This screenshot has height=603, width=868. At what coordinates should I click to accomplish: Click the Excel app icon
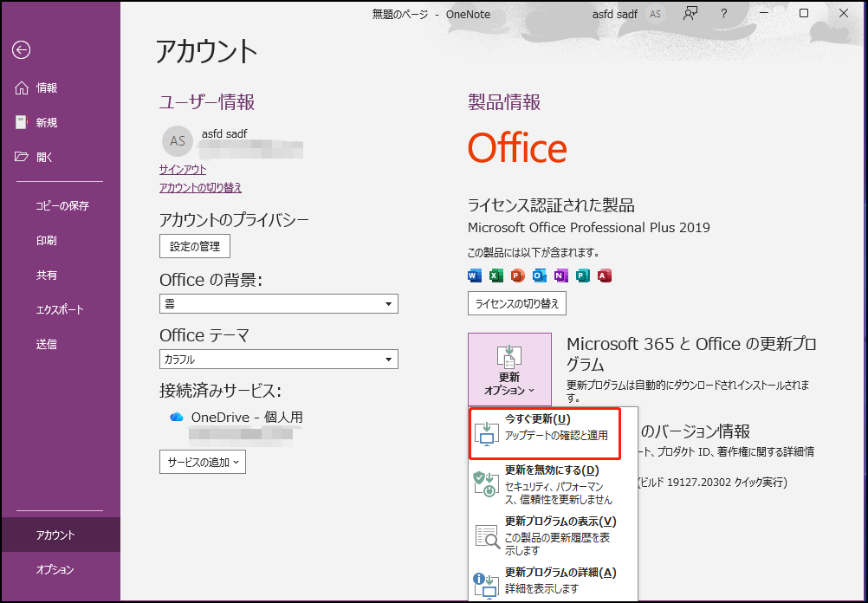pyautogui.click(x=496, y=276)
